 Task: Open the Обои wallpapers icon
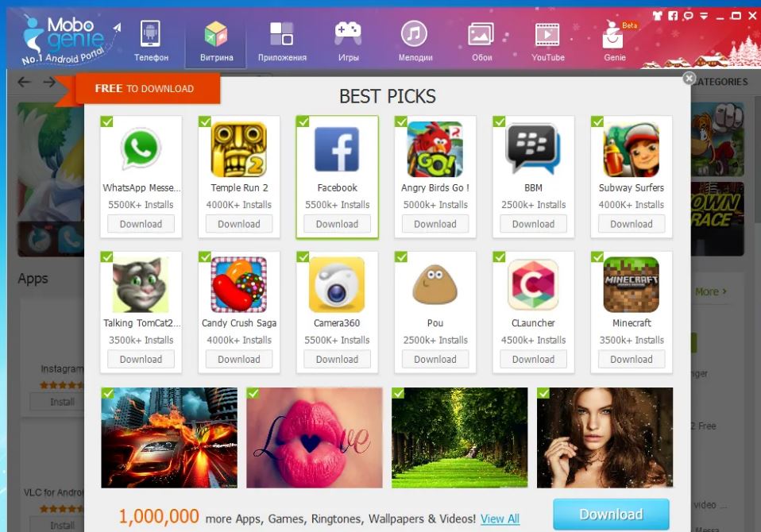[x=481, y=41]
